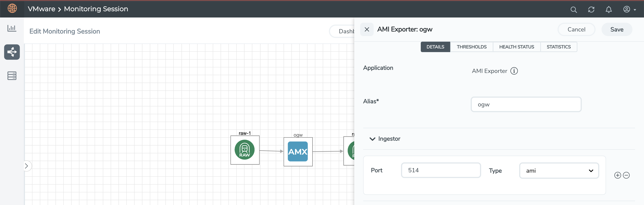
Task: Expand the left canvas side panel arrow
Action: (x=27, y=166)
